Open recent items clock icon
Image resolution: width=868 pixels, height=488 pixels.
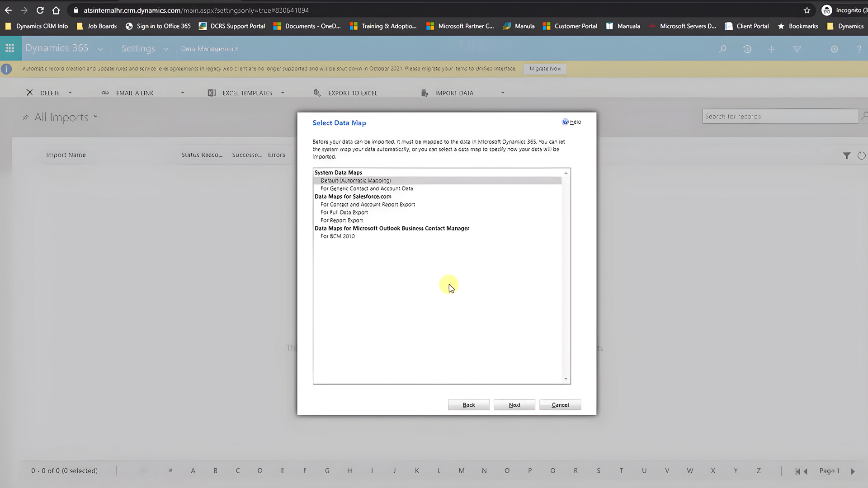(747, 49)
